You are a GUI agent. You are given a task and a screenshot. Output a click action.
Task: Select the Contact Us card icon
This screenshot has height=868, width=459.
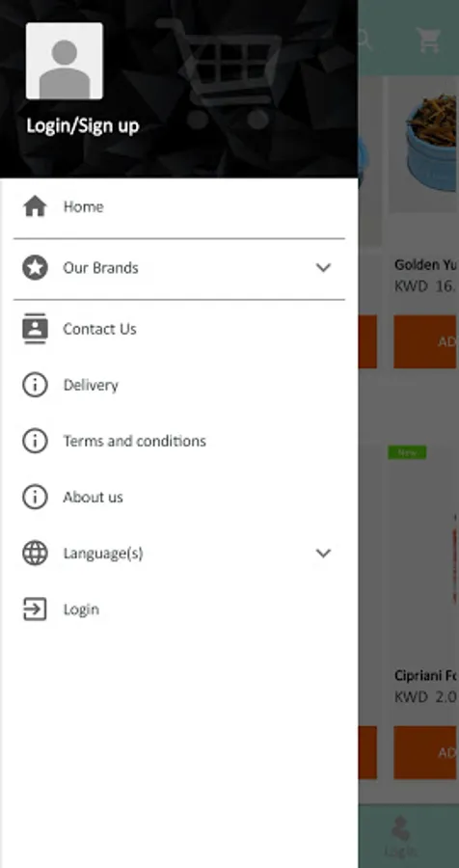(x=35, y=329)
